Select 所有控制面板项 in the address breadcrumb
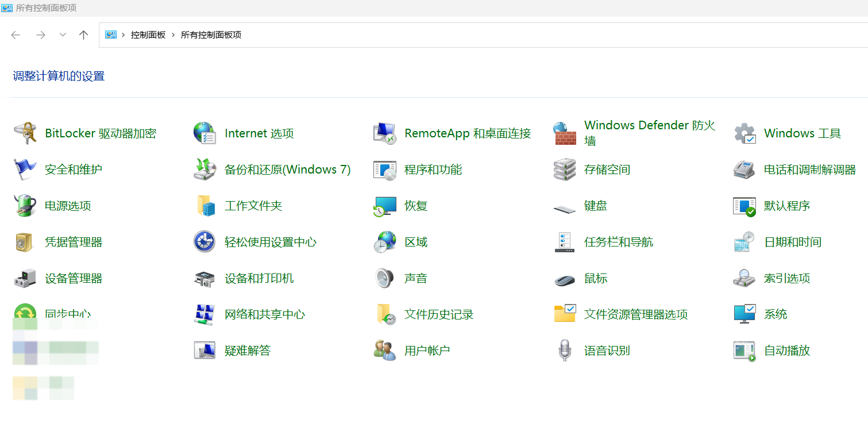The height and width of the screenshot is (435, 868). 211,35
